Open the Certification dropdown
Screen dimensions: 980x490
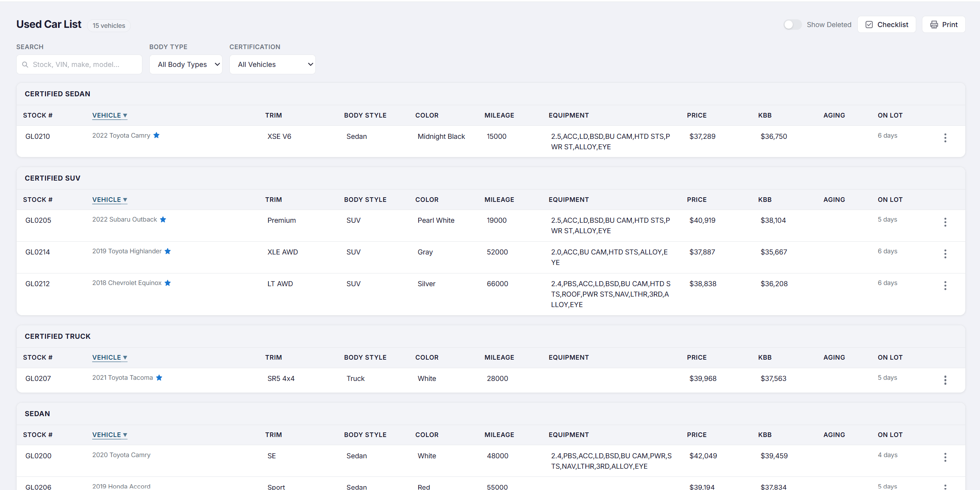(272, 64)
